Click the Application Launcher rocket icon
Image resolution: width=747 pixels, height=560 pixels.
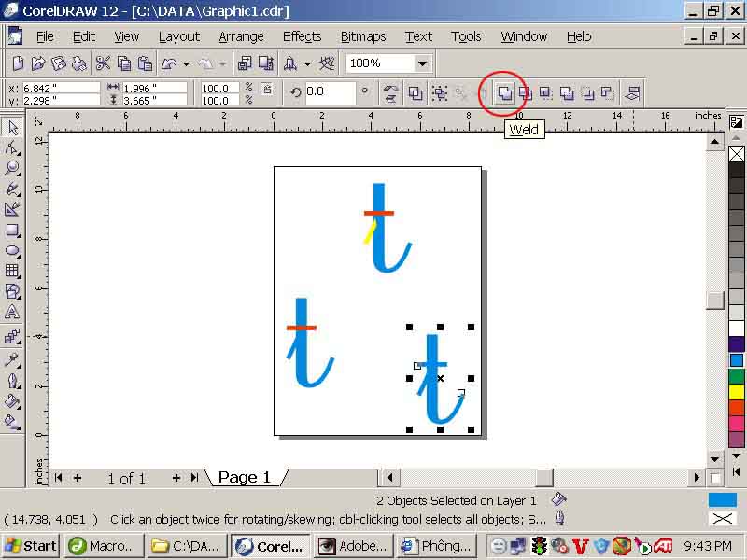point(290,63)
